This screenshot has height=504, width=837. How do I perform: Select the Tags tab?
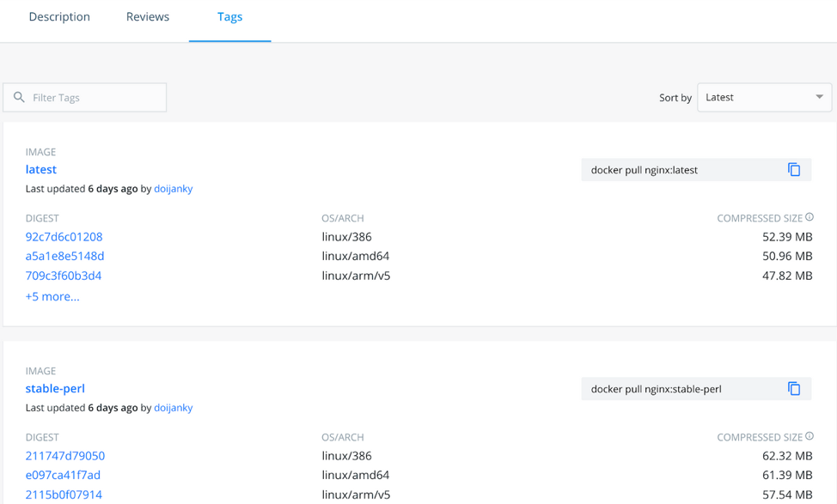pyautogui.click(x=229, y=17)
